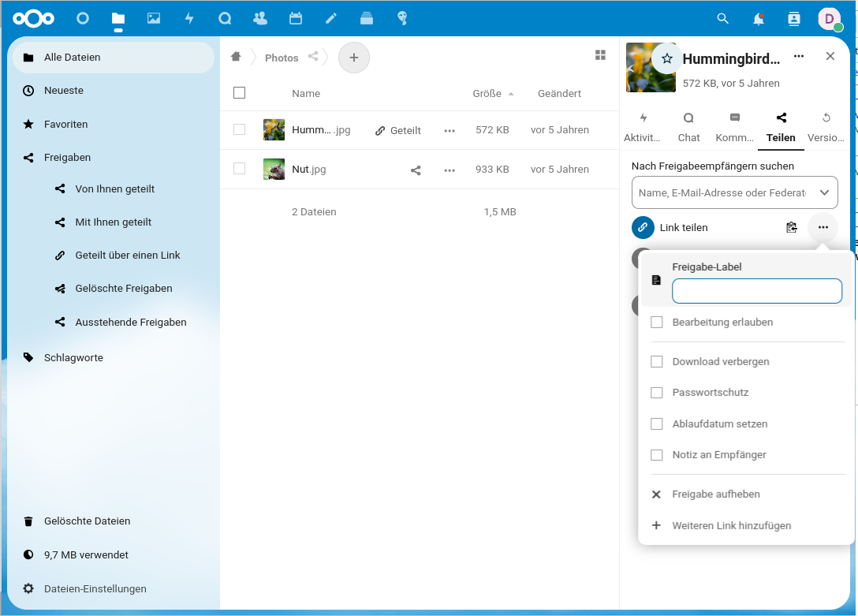Open the Contacts app in top bar

[259, 18]
